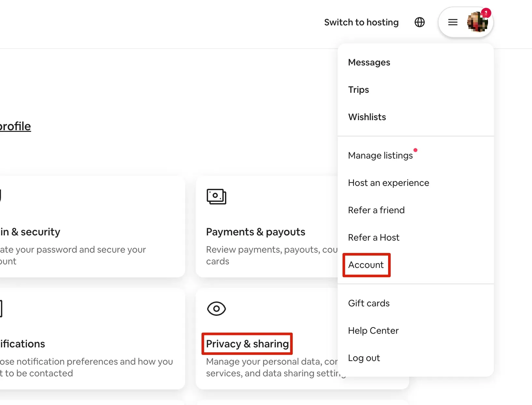Click the Payments & payouts cash icon
Viewport: 532px width, 405px height.
(x=216, y=196)
